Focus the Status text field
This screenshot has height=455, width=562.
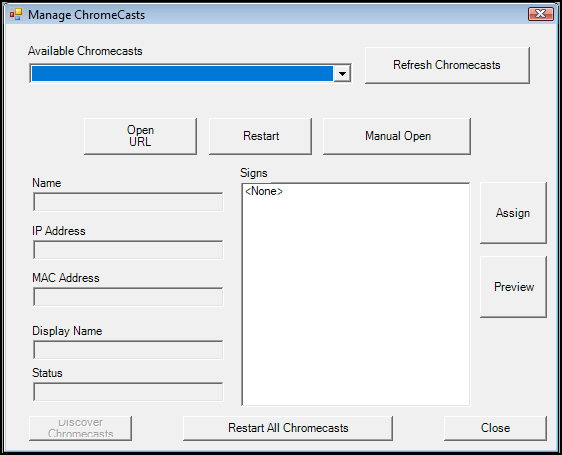pyautogui.click(x=128, y=392)
